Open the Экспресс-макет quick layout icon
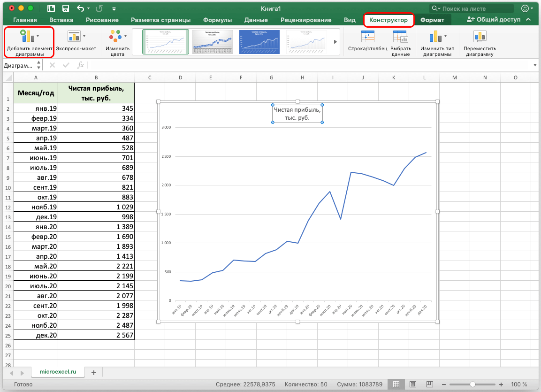 click(x=74, y=37)
